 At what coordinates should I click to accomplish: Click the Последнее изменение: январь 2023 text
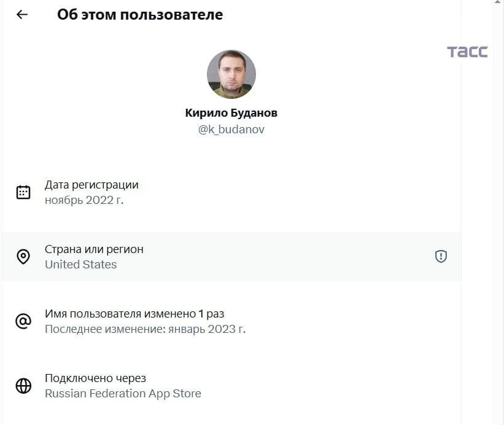145,329
